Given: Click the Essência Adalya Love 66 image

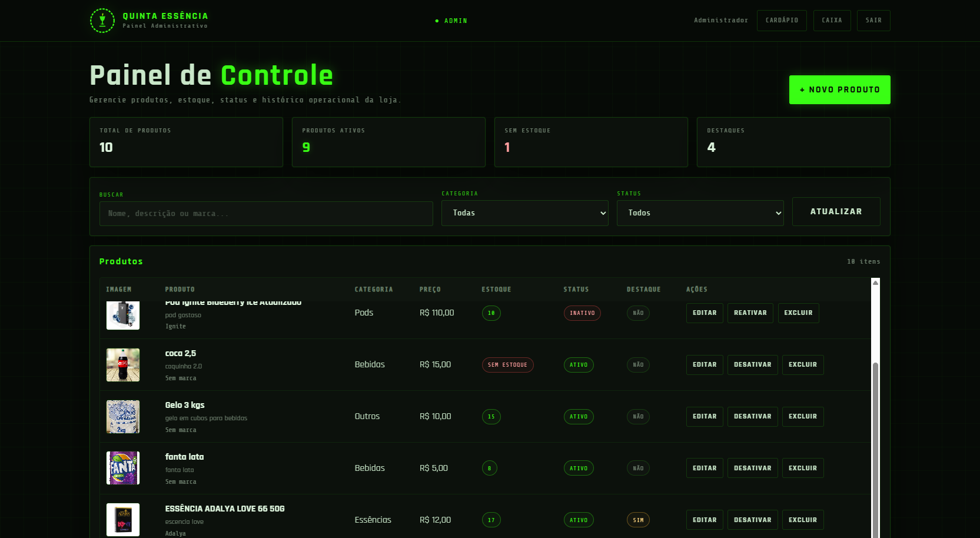Looking at the screenshot, I should coord(123,519).
